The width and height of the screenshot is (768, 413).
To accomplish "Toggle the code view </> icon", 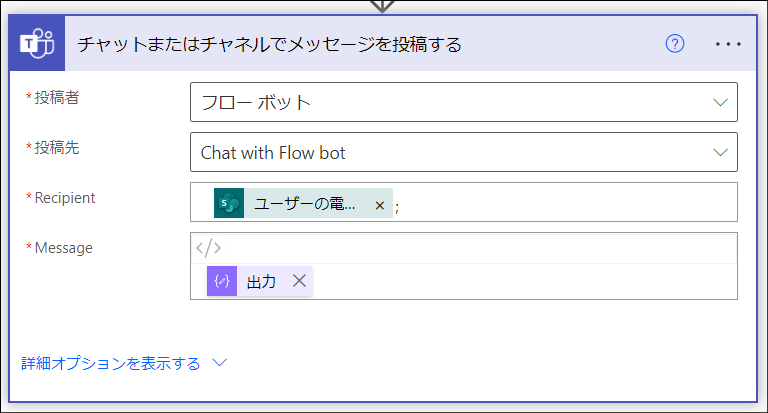I will 209,249.
